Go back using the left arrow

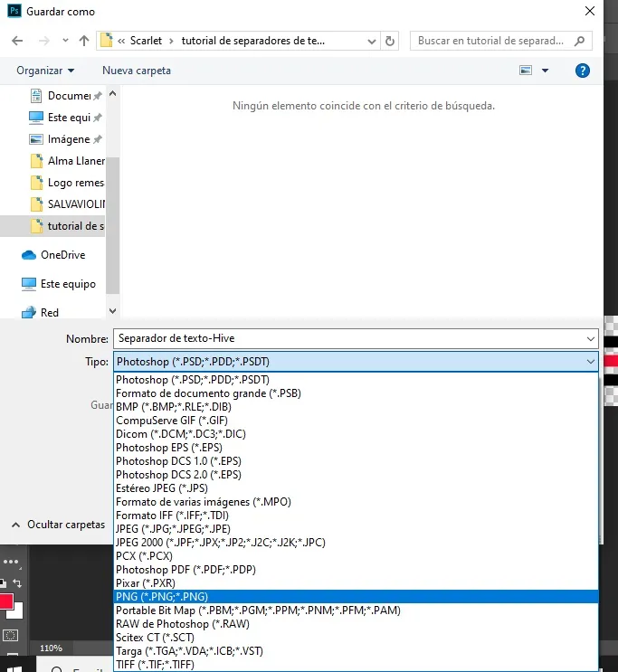(x=17, y=41)
